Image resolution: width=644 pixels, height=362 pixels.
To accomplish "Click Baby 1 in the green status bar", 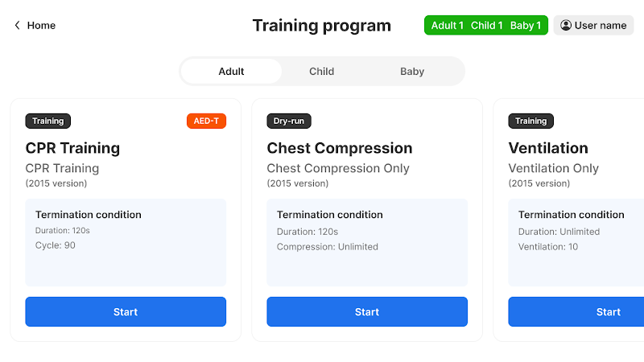I will coord(526,26).
